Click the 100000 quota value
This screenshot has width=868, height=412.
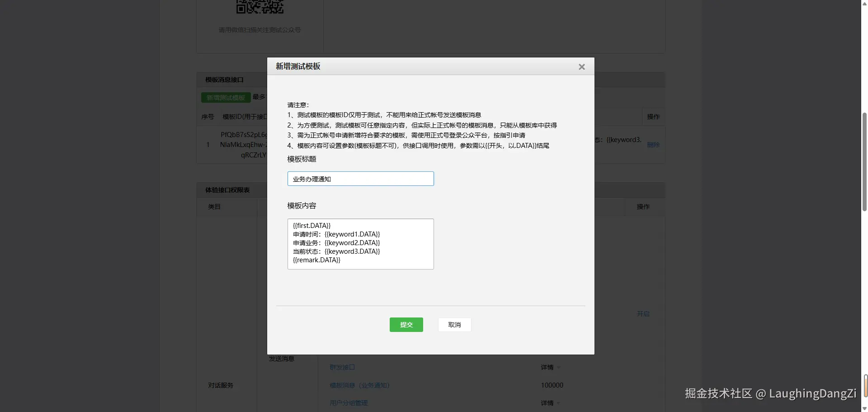pyautogui.click(x=552, y=385)
